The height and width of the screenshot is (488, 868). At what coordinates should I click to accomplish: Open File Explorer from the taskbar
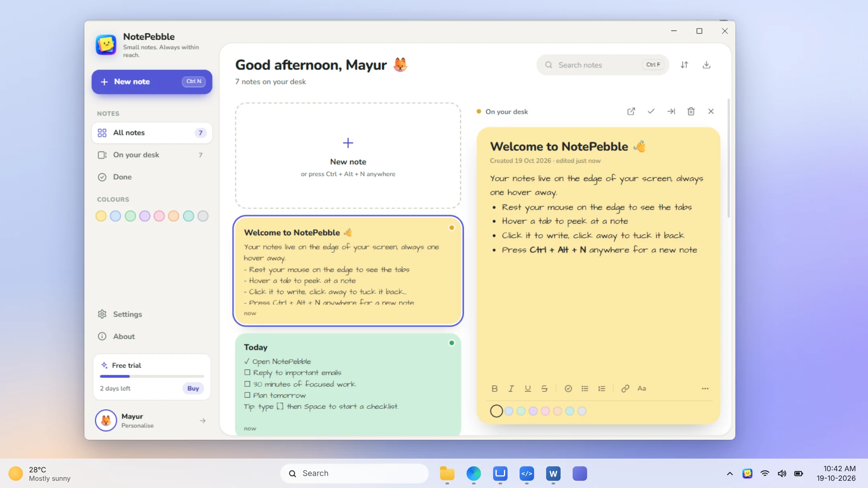(x=447, y=474)
